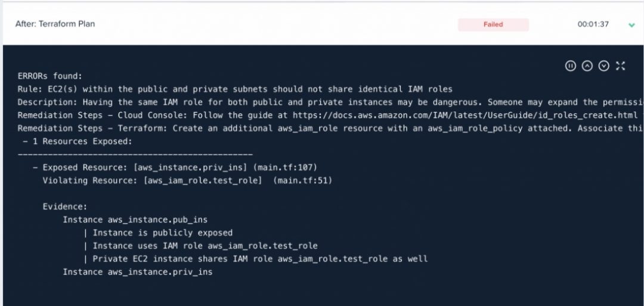
Task: Collapse the Terraform Plan step with green chevron
Action: point(631,24)
